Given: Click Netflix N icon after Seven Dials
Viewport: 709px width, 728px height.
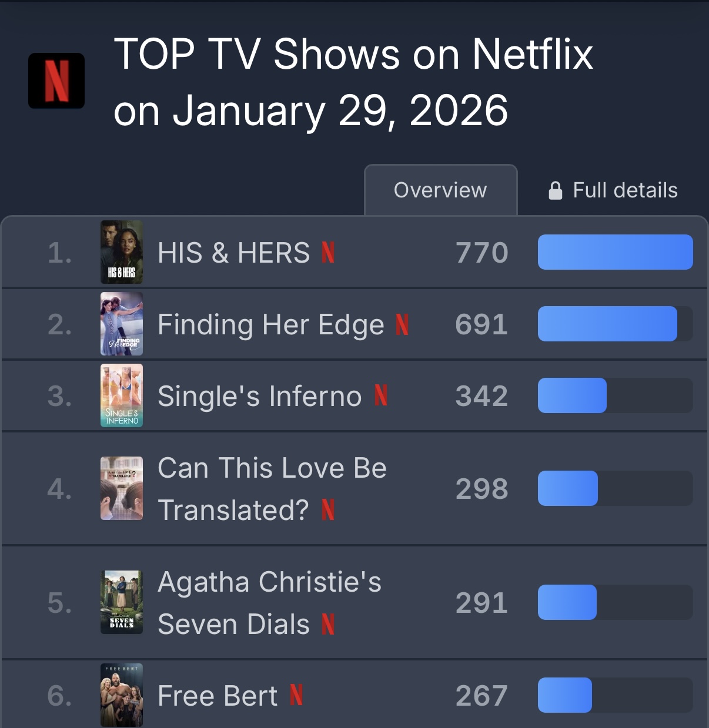Looking at the screenshot, I should coord(328,623).
